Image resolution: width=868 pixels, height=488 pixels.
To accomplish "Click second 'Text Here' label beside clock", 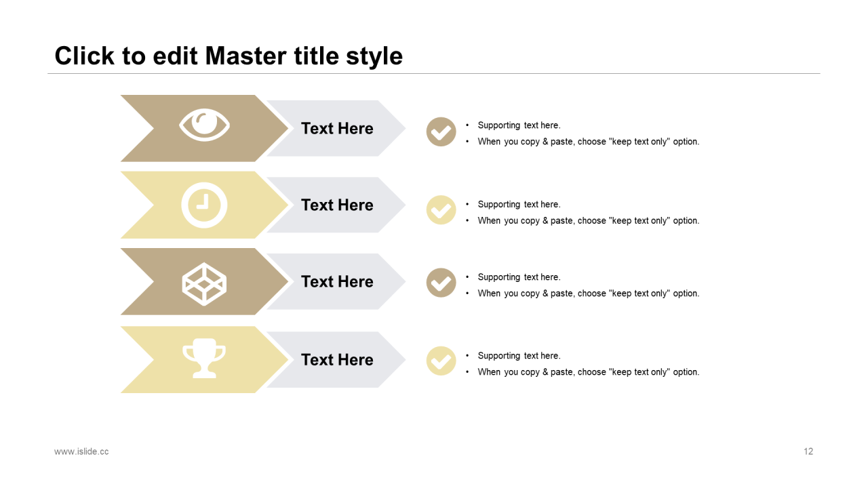I will 337,205.
